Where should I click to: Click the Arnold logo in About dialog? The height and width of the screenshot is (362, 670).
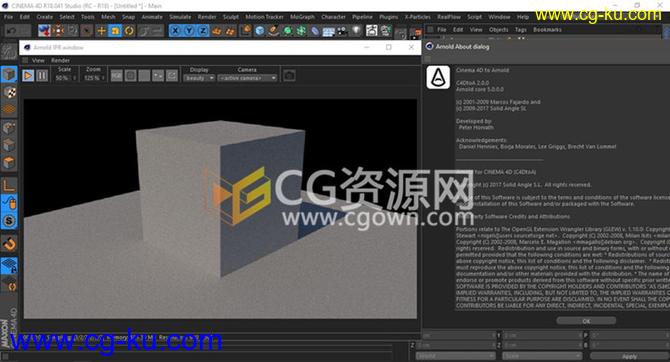(438, 77)
